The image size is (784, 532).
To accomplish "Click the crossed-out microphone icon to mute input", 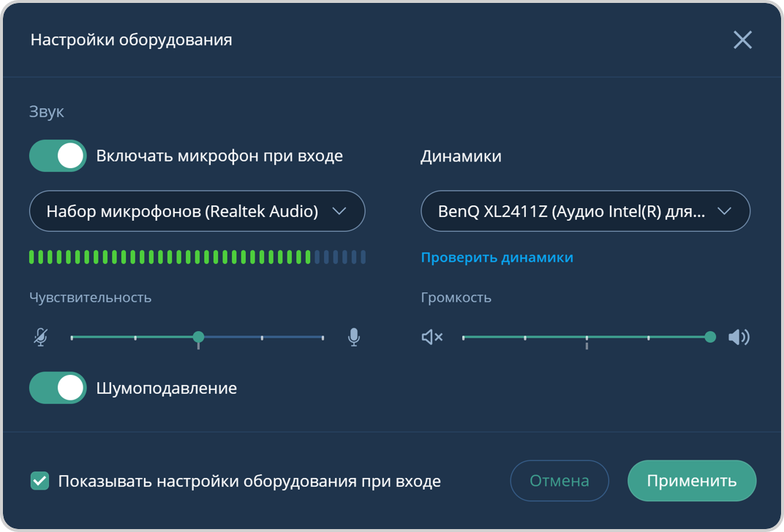I will click(x=42, y=337).
